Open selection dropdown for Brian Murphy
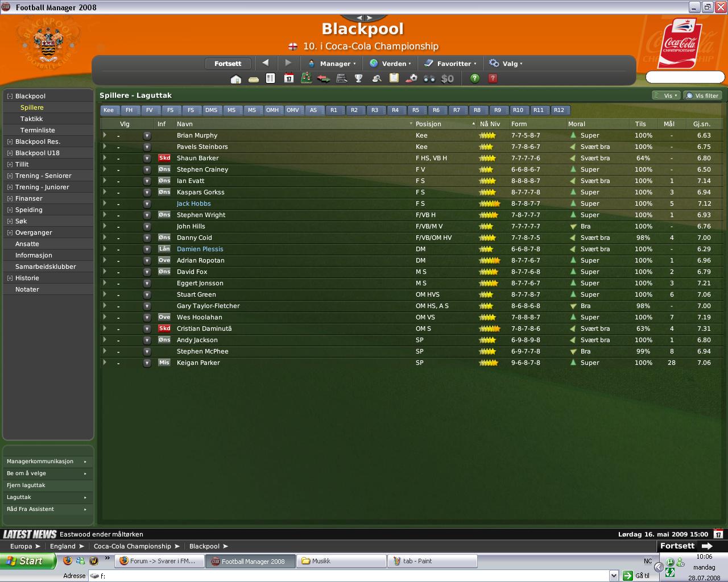 point(147,135)
